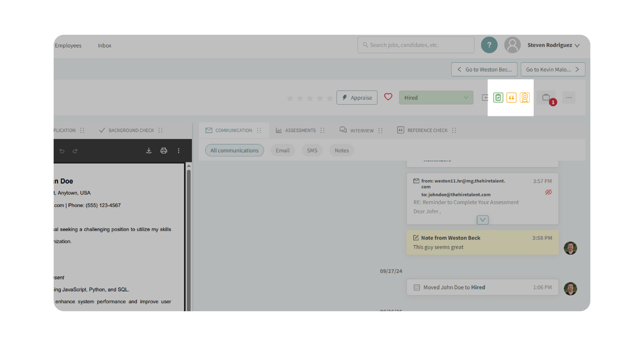Open the briefcase icon with notification badge
The image size is (644, 346).
pyautogui.click(x=546, y=97)
